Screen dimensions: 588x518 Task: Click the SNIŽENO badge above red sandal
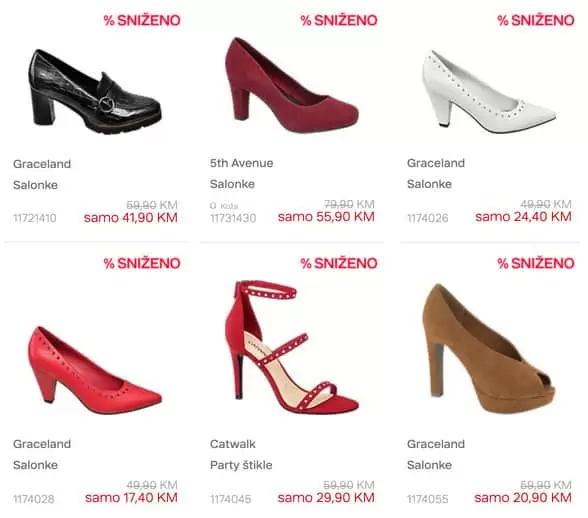(339, 263)
